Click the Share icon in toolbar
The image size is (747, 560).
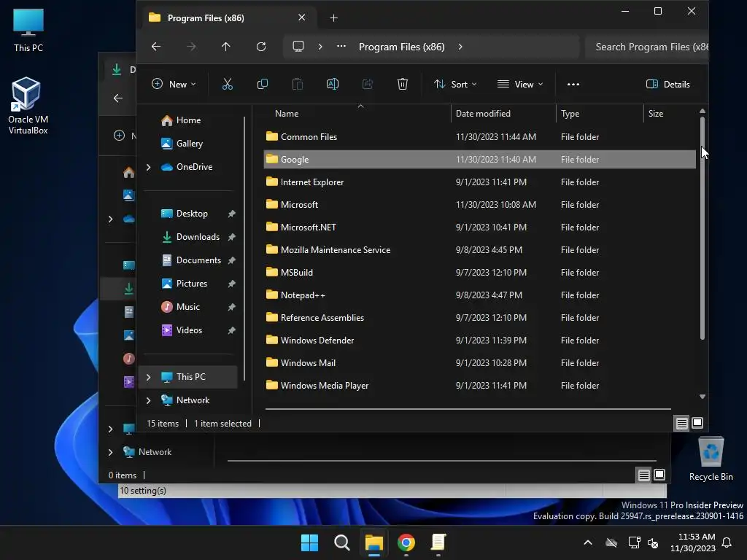(x=368, y=85)
